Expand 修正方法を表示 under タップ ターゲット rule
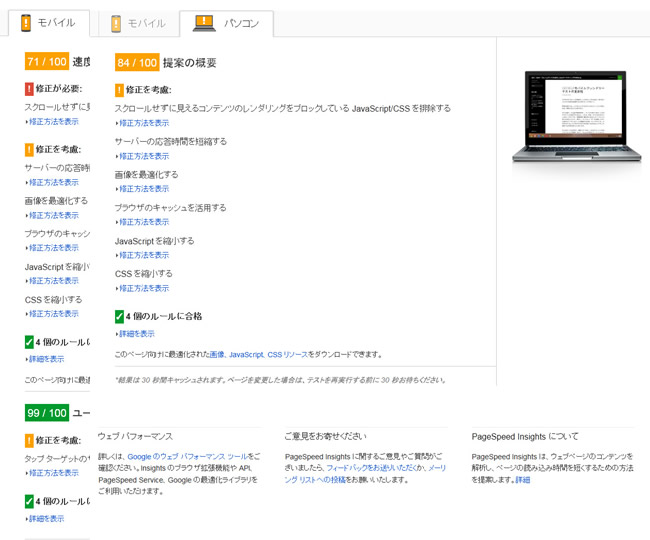Viewport: 650px width, 540px height. (52, 473)
